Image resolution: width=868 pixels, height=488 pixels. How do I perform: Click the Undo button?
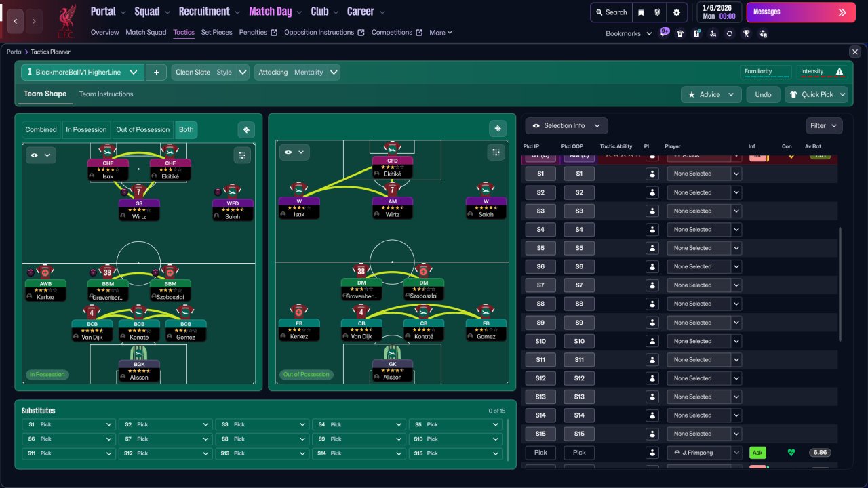(764, 95)
